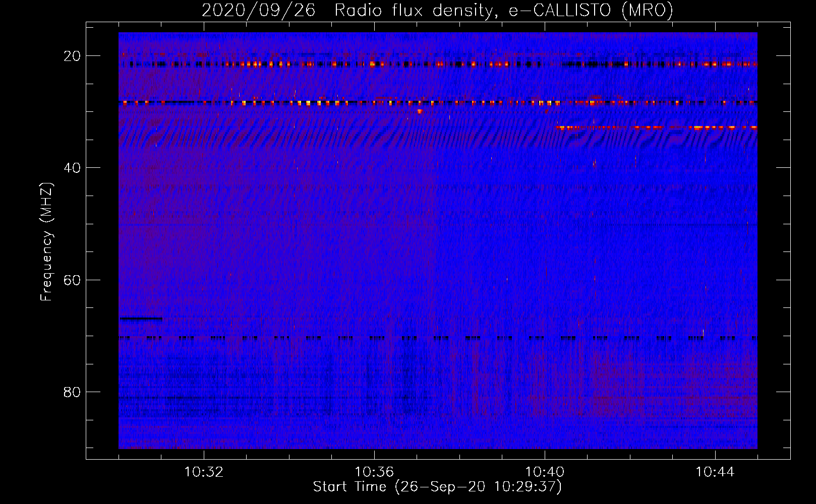Click the time tick label '10:36'

[x=374, y=472]
